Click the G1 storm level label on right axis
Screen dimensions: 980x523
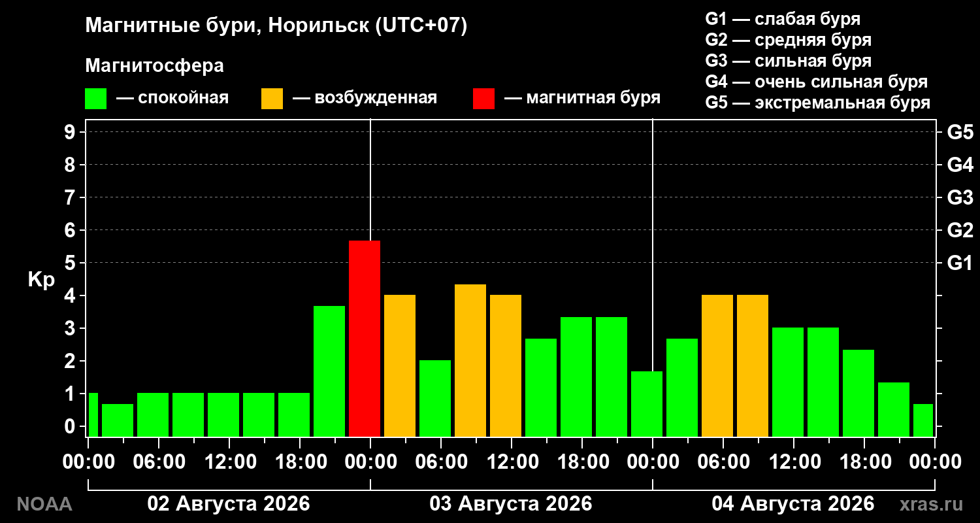tap(960, 263)
